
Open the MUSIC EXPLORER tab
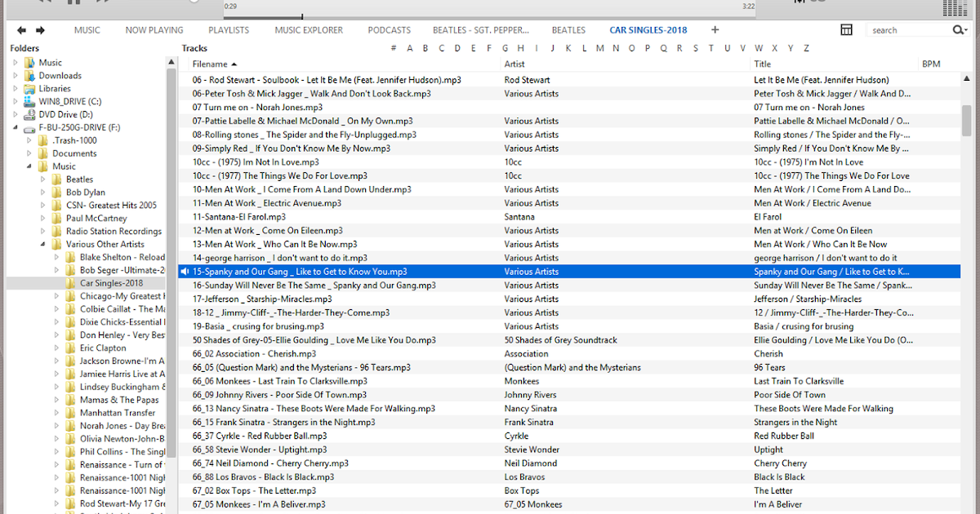point(309,30)
